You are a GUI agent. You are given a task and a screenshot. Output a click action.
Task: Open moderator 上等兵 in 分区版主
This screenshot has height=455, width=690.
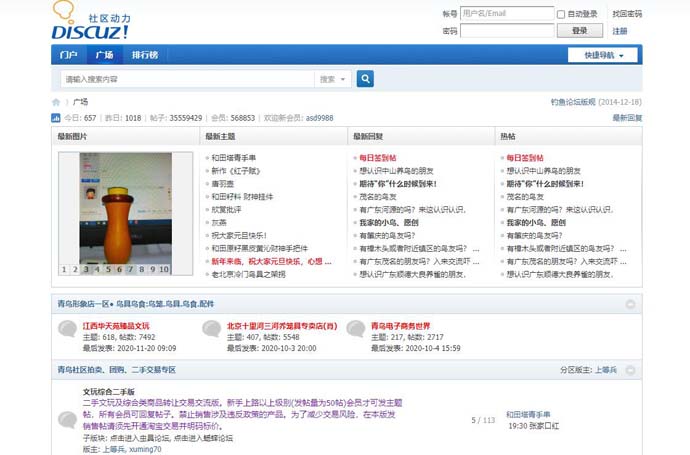(606, 370)
